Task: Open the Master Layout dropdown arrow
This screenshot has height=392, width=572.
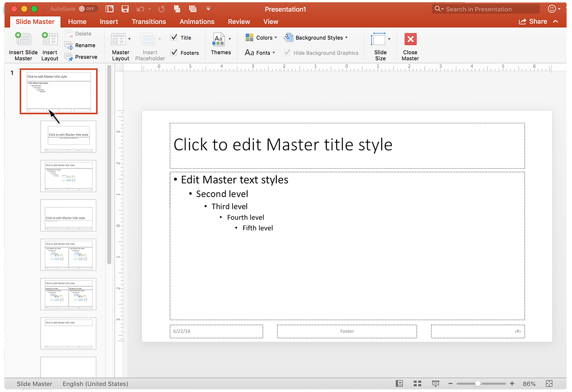Action: tap(130, 39)
